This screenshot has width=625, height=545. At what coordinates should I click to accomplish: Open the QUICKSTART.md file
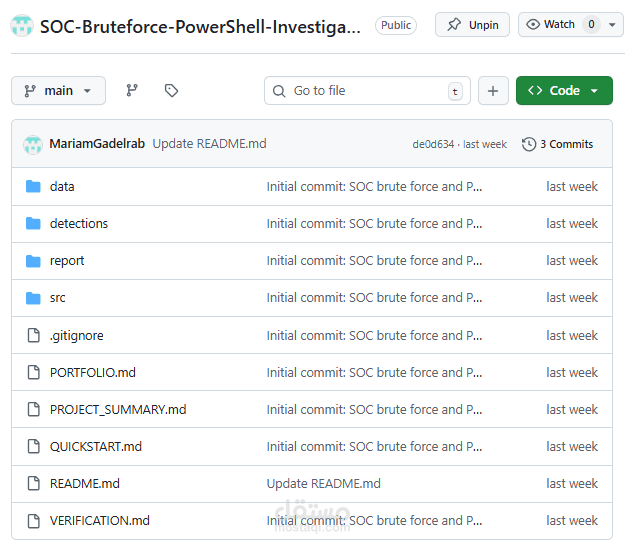click(96, 447)
